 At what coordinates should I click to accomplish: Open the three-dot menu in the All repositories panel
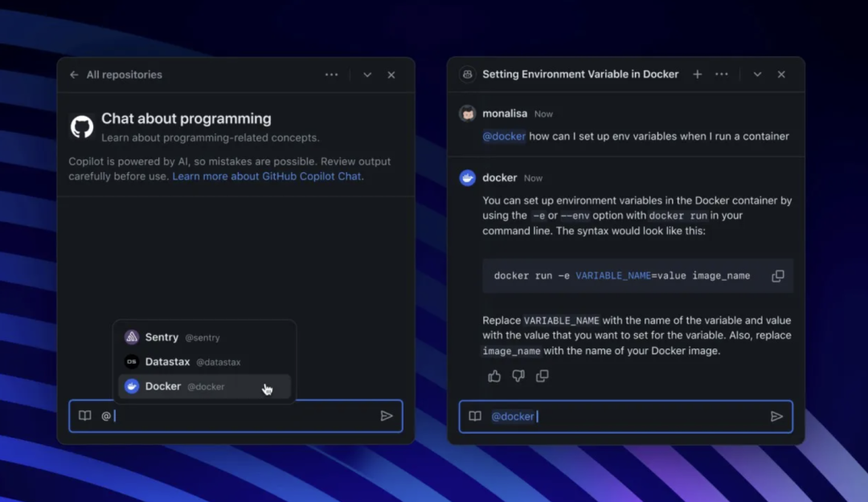point(331,75)
